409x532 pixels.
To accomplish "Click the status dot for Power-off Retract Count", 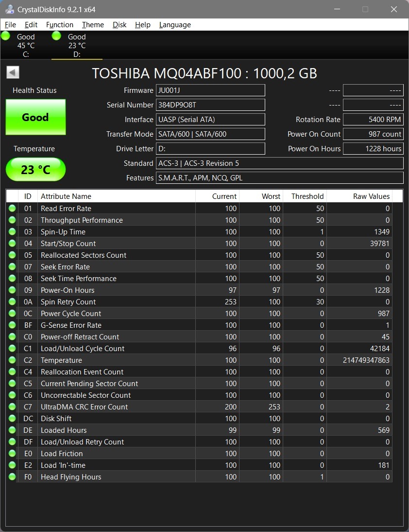I will (x=12, y=337).
